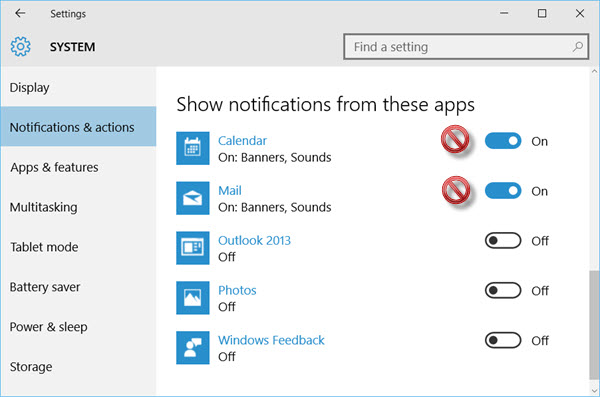600x397 pixels.
Task: Enable Outlook 2013 notifications toggle
Action: click(503, 240)
